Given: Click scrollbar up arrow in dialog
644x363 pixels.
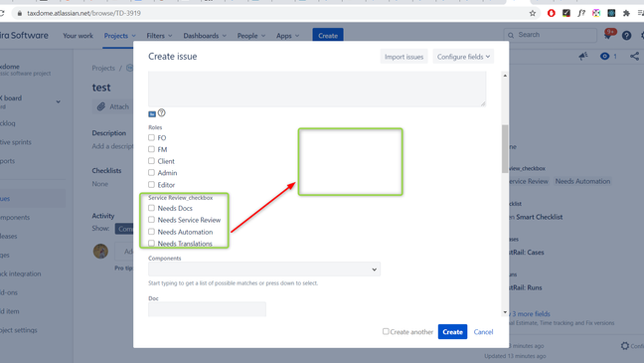Looking at the screenshot, I should click(x=505, y=76).
